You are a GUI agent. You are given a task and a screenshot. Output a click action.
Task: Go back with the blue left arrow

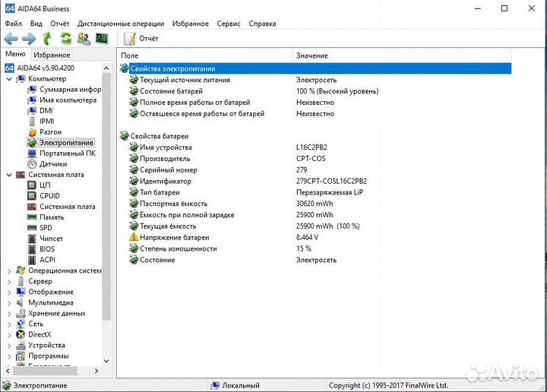11,38
